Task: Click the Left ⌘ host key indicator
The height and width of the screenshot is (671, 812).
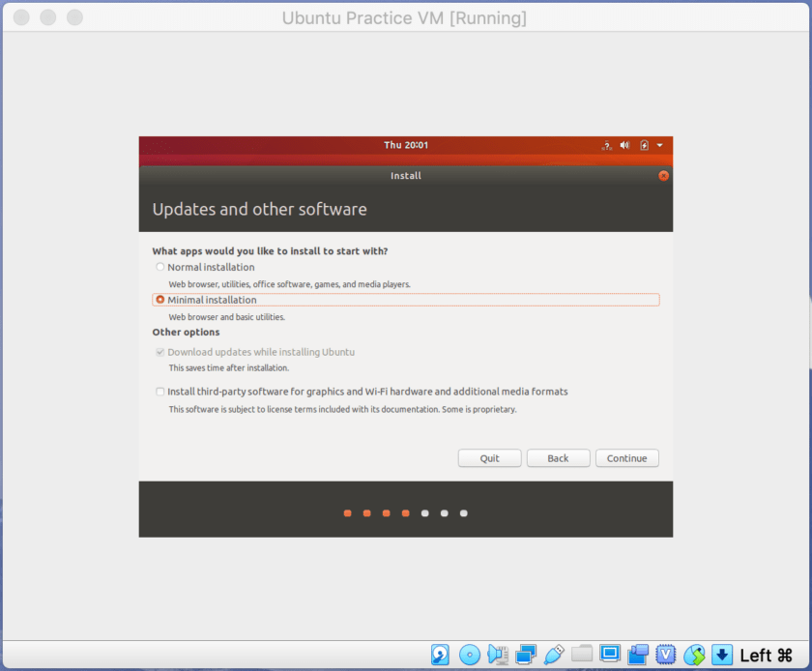Action: pos(766,656)
